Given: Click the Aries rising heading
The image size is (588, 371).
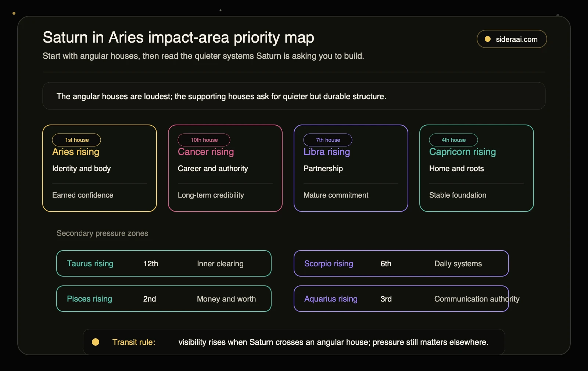Looking at the screenshot, I should tap(76, 152).
